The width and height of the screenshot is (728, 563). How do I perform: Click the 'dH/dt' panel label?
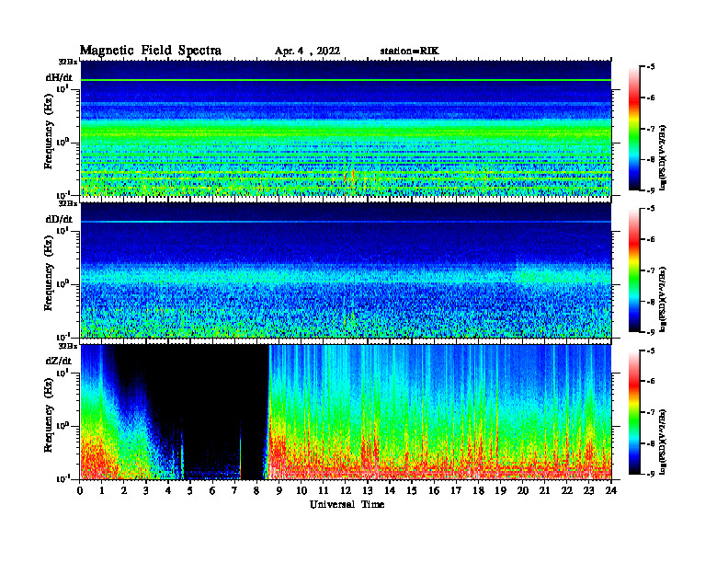59,77
